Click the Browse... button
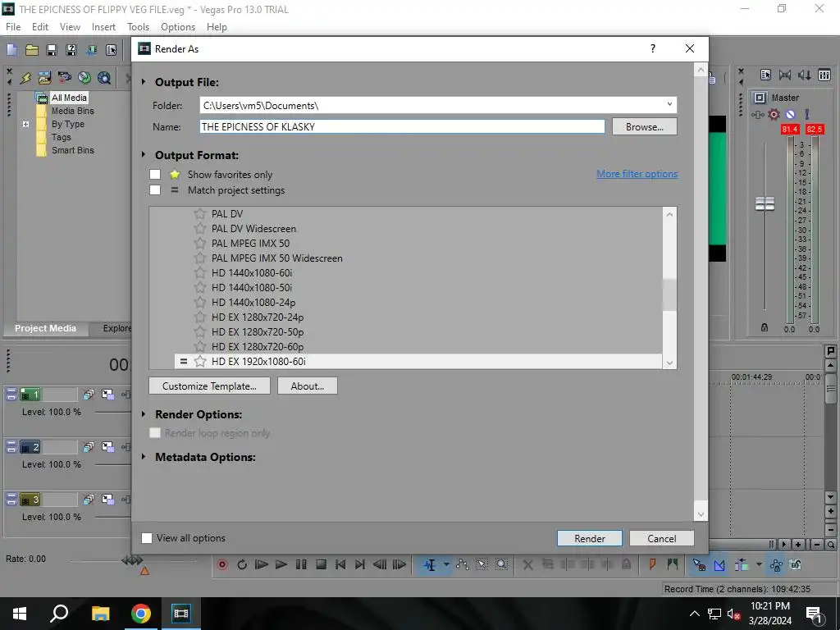Screen dimensions: 840x630 (x=645, y=127)
